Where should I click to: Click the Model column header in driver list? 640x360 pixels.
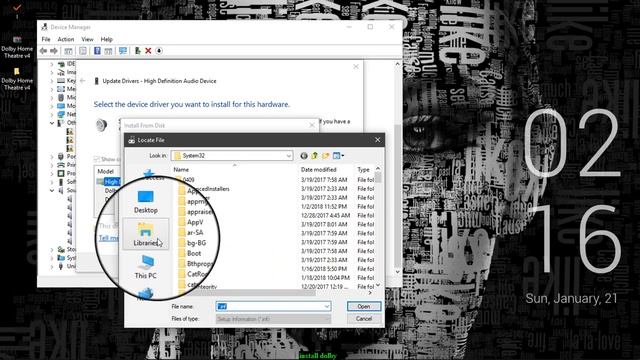coord(106,171)
